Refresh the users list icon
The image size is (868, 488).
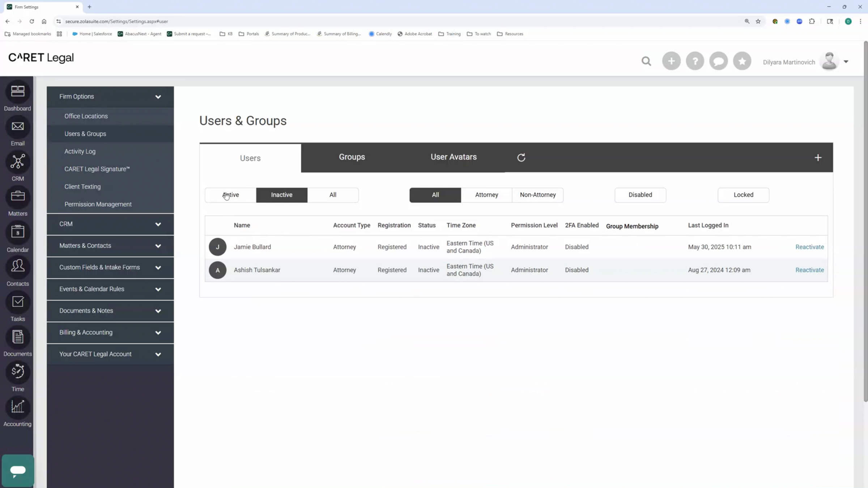pyautogui.click(x=521, y=158)
